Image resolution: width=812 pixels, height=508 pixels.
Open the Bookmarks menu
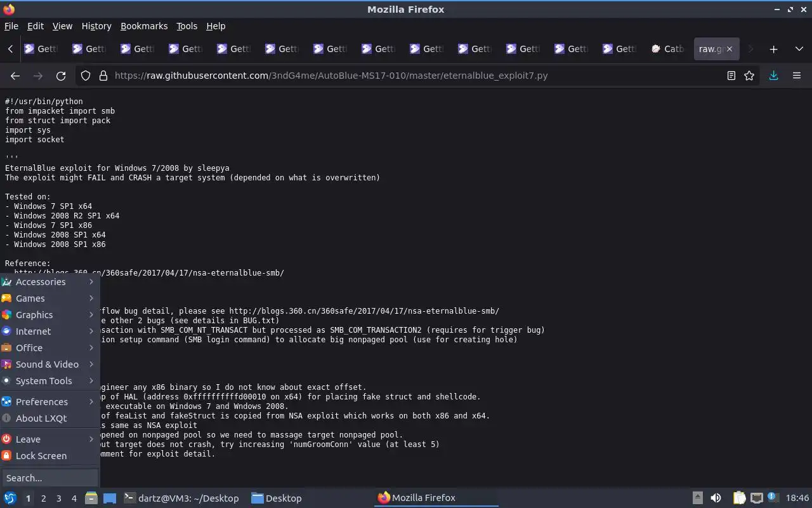(144, 26)
